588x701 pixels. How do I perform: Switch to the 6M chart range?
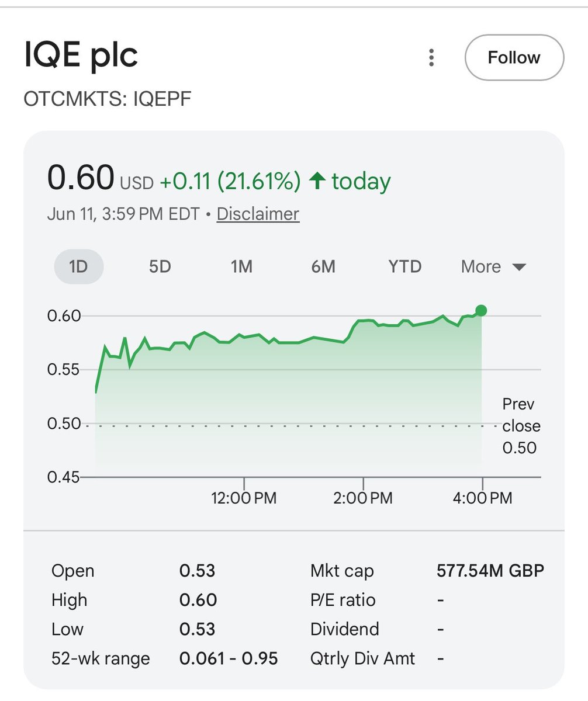323,266
